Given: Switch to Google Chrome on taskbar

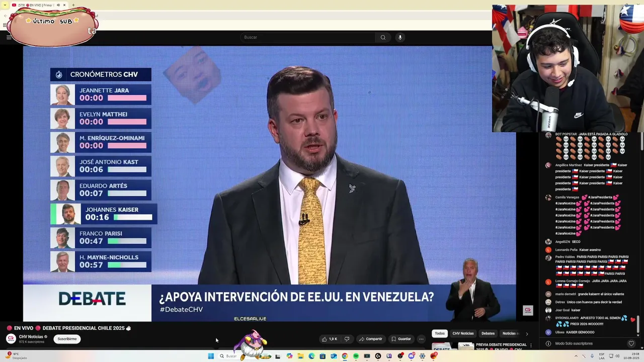Looking at the screenshot, I should [x=345, y=356].
